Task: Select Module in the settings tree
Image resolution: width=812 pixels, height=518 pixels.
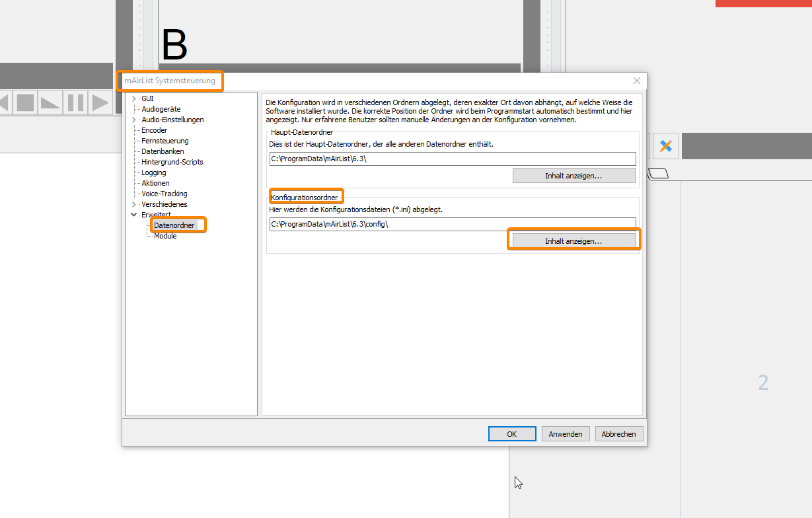Action: 165,236
